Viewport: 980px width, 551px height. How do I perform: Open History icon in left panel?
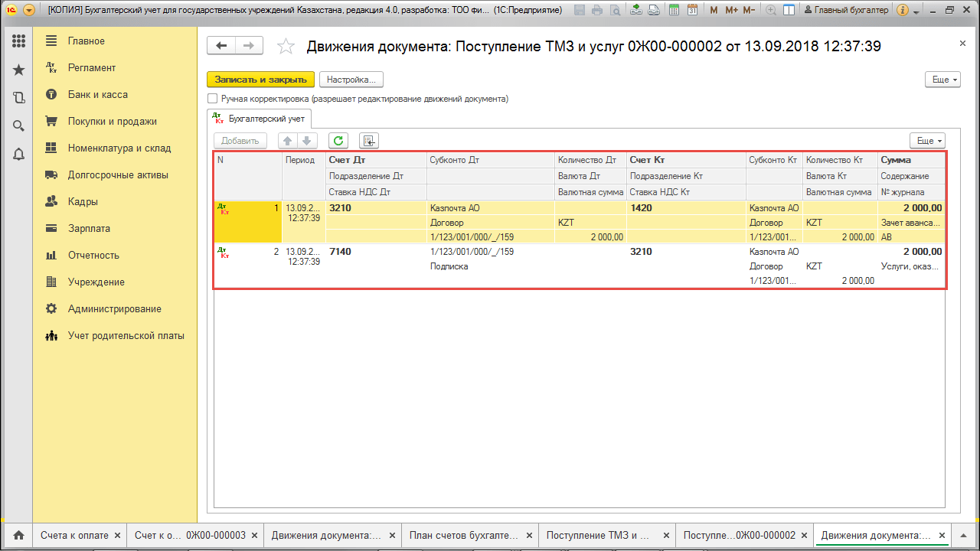pos(18,98)
